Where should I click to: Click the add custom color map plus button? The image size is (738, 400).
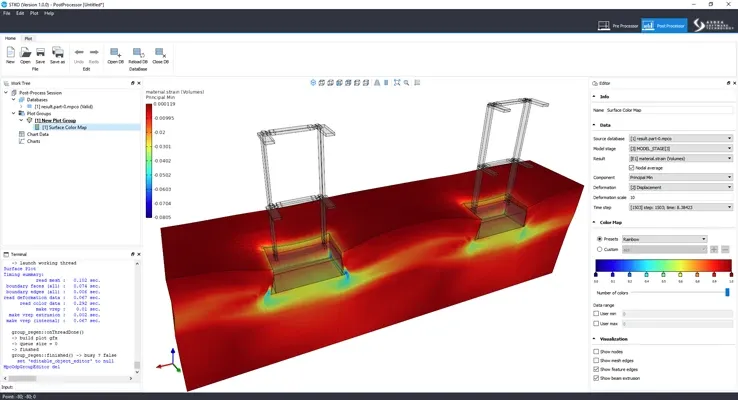pyautogui.click(x=714, y=249)
